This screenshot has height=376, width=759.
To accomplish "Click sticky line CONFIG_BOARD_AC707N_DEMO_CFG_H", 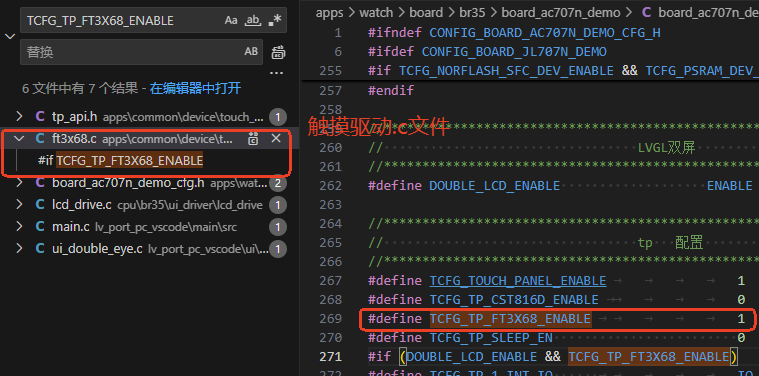I will coord(545,33).
